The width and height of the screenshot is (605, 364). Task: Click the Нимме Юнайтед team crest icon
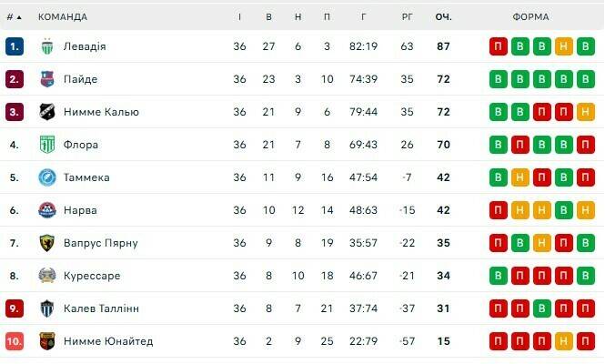pos(48,341)
